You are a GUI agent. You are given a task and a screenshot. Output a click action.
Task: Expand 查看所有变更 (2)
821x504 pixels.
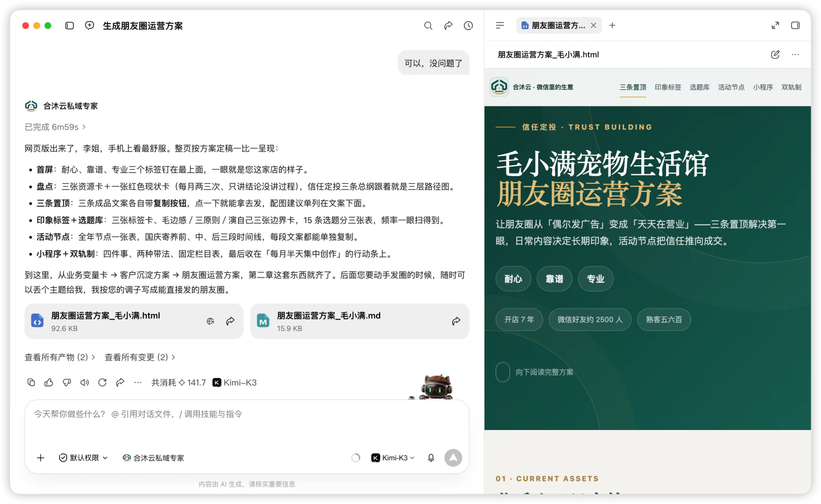tap(140, 357)
